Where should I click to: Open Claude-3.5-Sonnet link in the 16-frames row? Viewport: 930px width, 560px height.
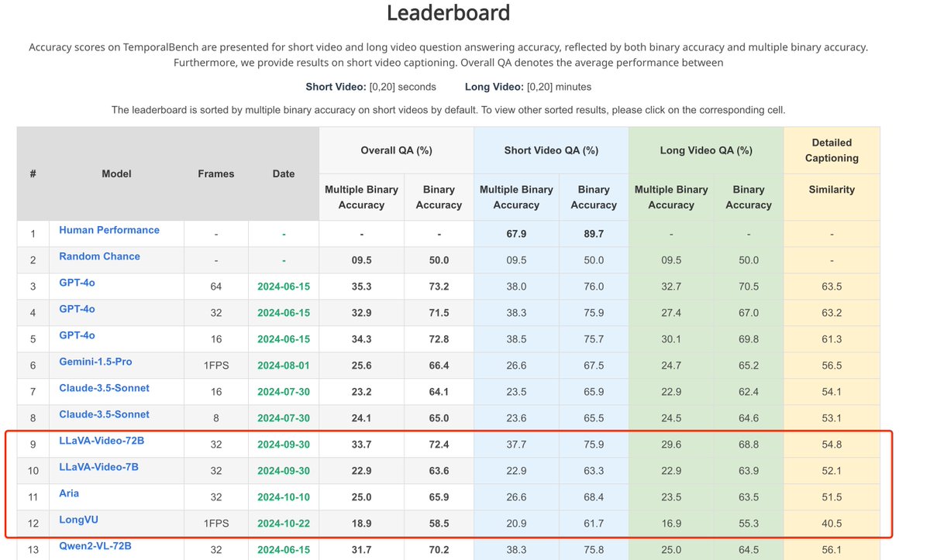click(104, 388)
